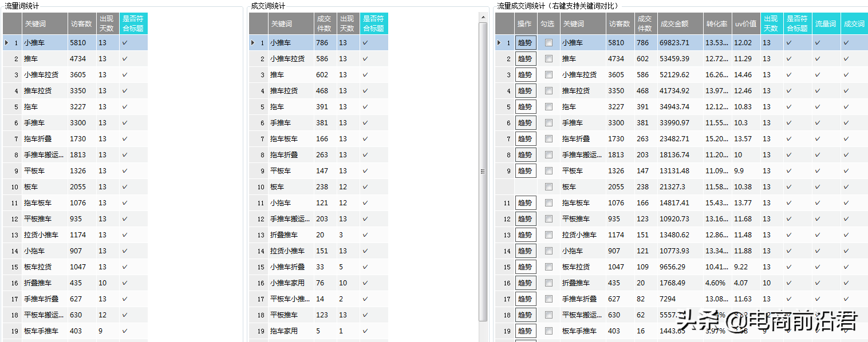Click the 操作 column header
Viewport: 868px width, 342px height.
click(526, 24)
